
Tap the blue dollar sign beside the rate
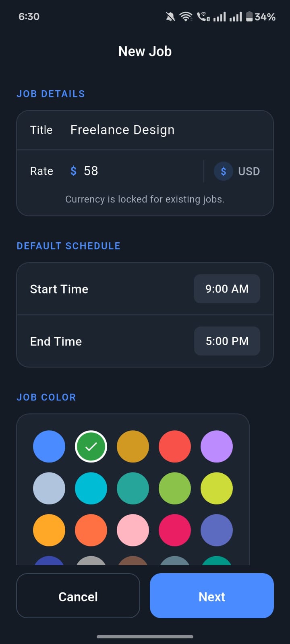tap(73, 171)
